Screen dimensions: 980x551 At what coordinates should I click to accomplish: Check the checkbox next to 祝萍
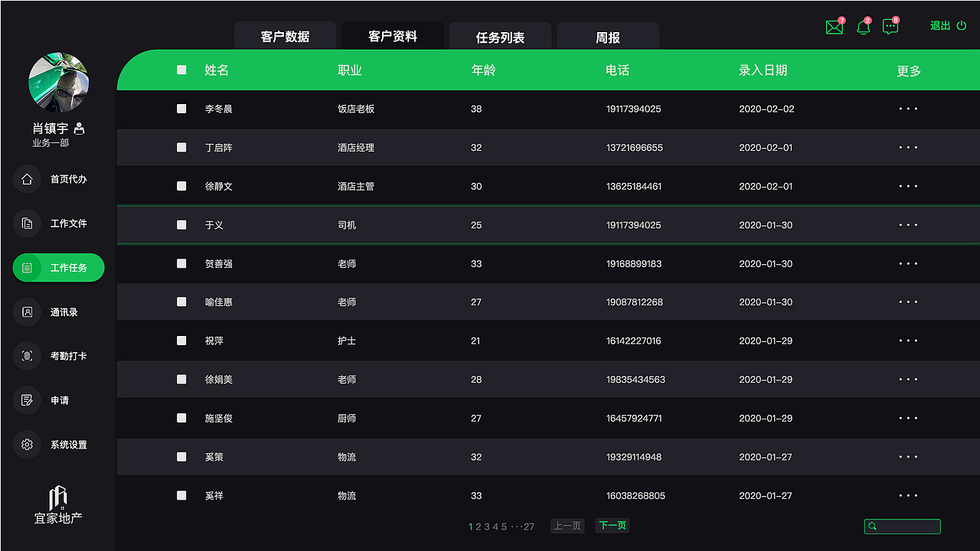(181, 341)
